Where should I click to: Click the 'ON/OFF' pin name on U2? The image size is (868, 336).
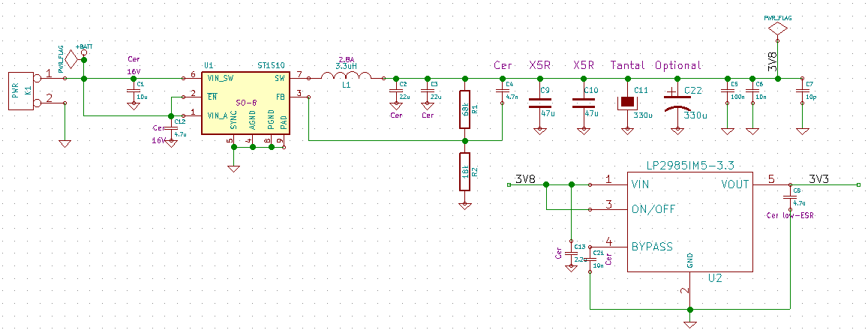coord(652,210)
